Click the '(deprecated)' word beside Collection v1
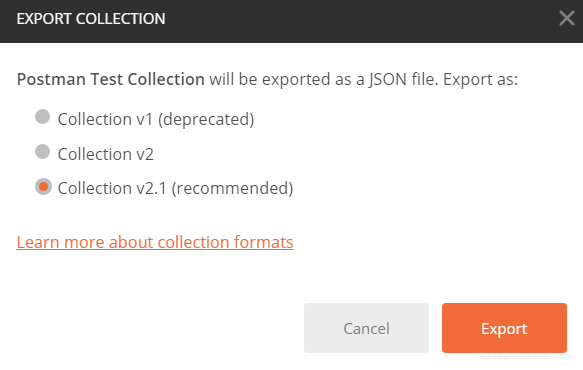Image resolution: width=583 pixels, height=370 pixels. [x=206, y=119]
